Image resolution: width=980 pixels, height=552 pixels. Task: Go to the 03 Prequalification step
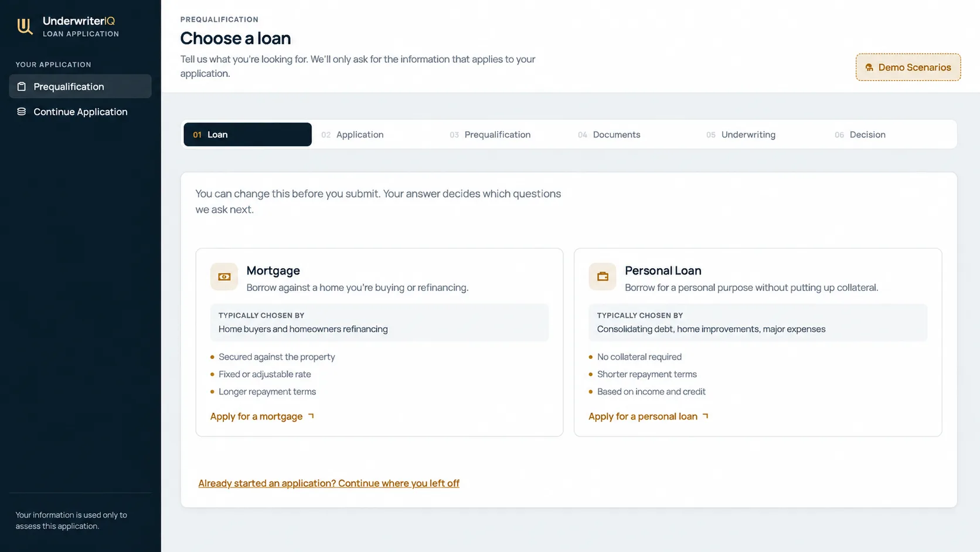(x=504, y=134)
